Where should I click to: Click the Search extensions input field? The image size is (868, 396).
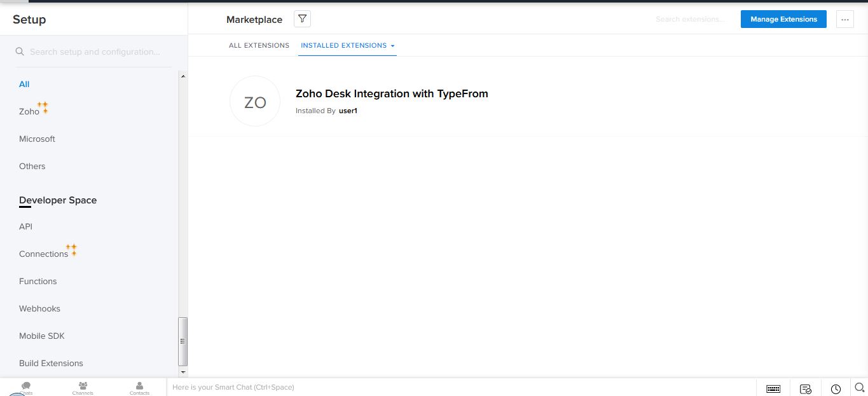pos(691,20)
